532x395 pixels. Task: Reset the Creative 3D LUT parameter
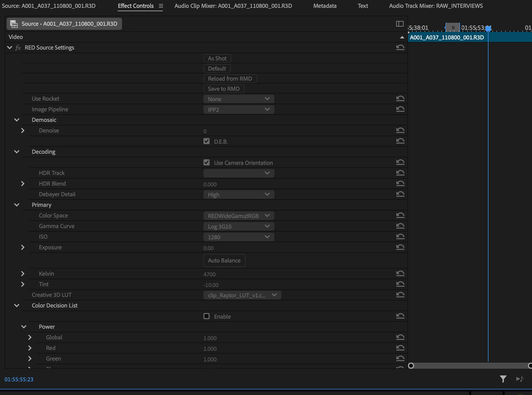pos(400,295)
